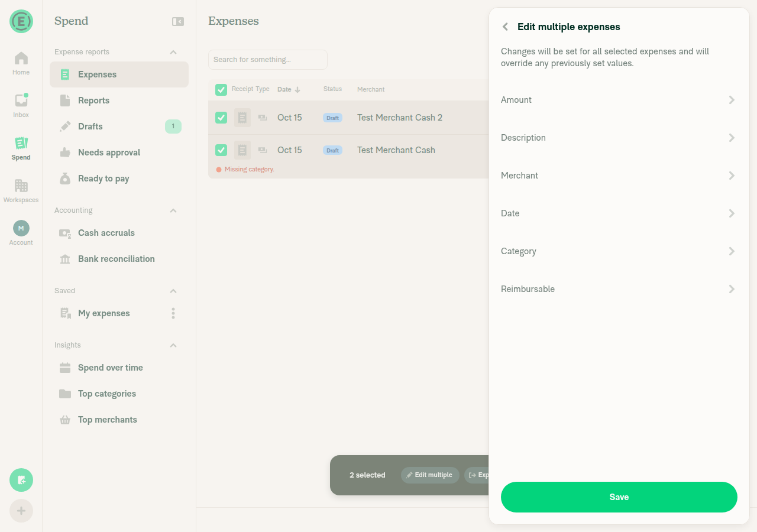
Task: Click the Drafts count badge showing 1
Action: point(173,126)
